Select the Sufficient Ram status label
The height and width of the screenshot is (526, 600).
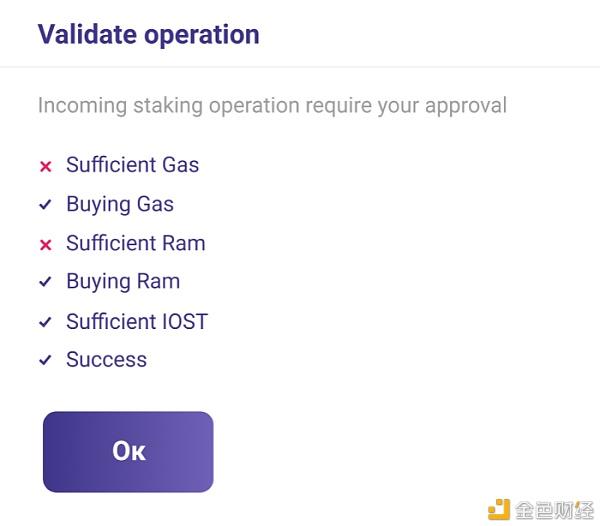135,243
